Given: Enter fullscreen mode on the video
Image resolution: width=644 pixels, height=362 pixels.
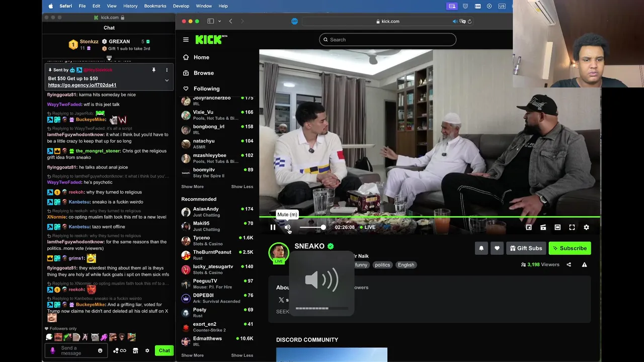Looking at the screenshot, I should pyautogui.click(x=572, y=227).
